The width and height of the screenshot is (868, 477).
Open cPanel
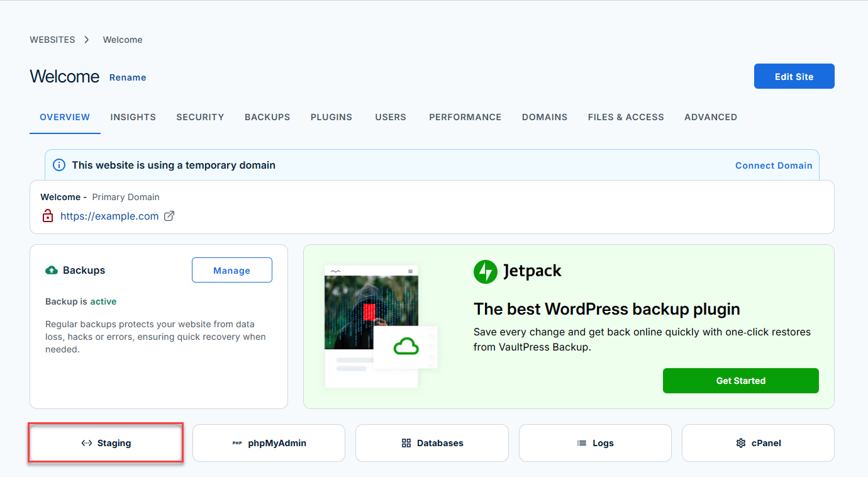coord(758,443)
